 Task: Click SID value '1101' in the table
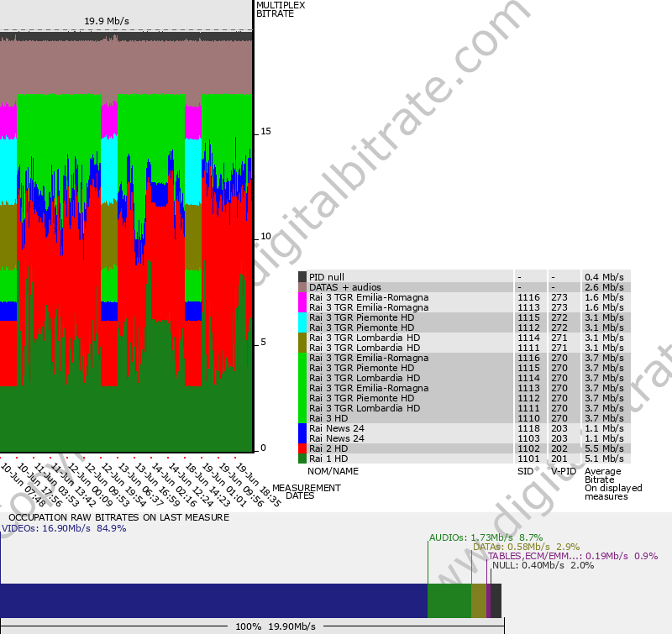[528, 458]
